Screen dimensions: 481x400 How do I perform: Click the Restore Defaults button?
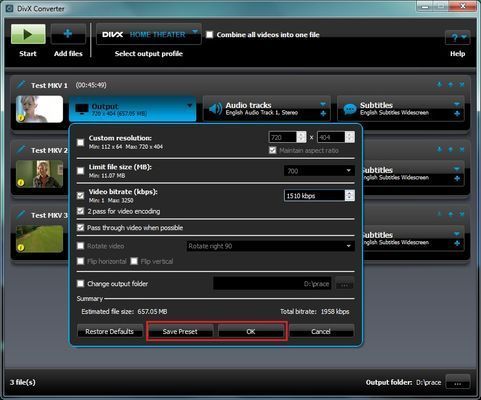(x=110, y=331)
